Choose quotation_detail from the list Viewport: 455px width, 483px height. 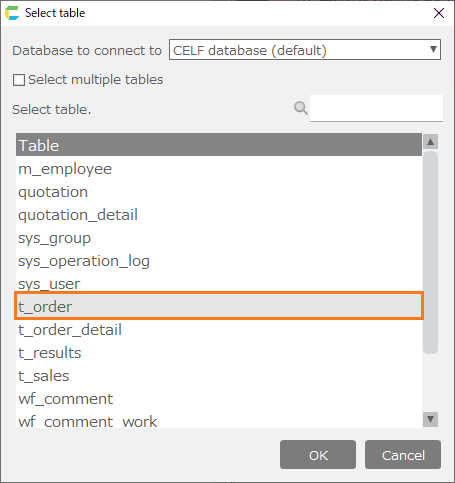(219, 215)
